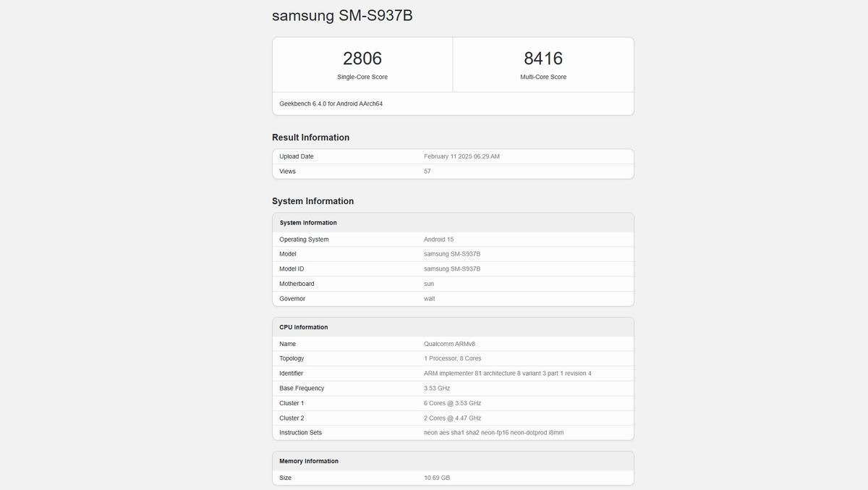Click the Cluster 2 value 2 Cores @ 4.47 GHz
Image resolution: width=868 pixels, height=490 pixels.
tap(452, 418)
